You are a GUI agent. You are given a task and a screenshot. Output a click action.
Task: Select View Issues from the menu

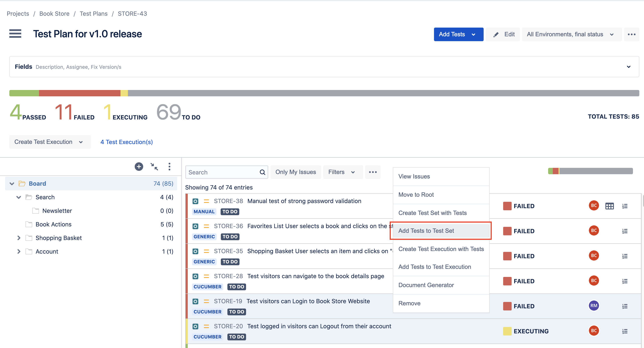point(441,177)
